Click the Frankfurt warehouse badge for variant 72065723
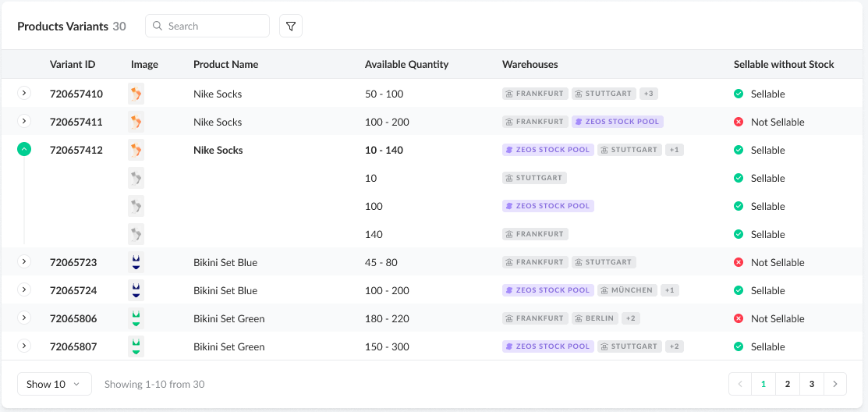868x412 pixels. (535, 262)
